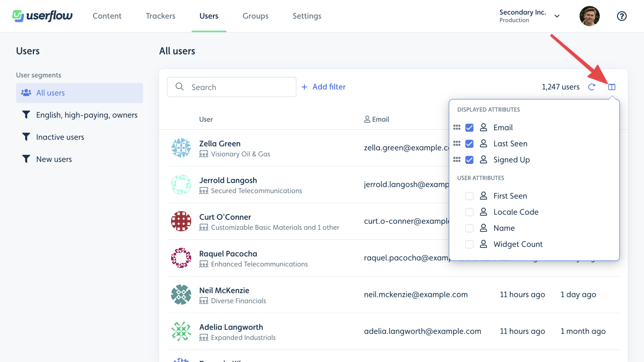Image resolution: width=644 pixels, height=362 pixels.
Task: Select the New users segment
Action: click(54, 159)
